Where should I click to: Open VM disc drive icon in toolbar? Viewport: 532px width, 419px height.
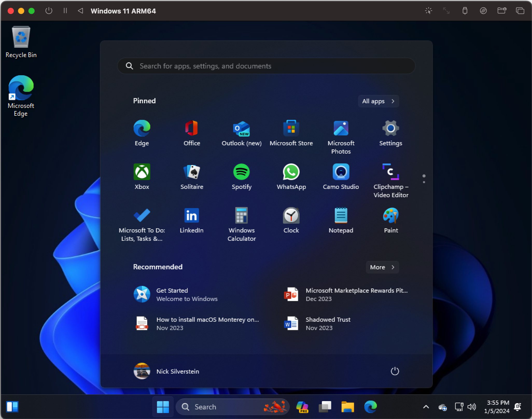(483, 11)
